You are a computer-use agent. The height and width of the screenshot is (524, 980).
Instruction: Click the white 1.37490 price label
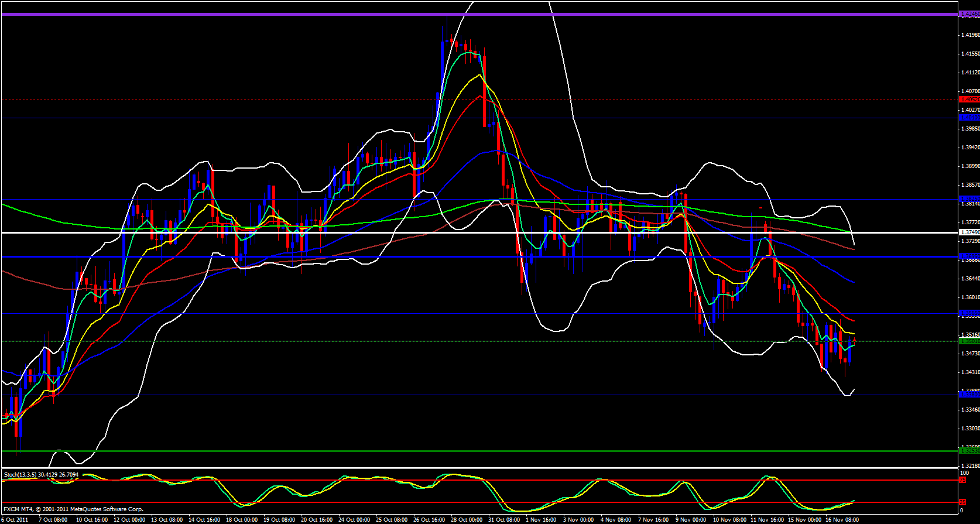coord(969,232)
